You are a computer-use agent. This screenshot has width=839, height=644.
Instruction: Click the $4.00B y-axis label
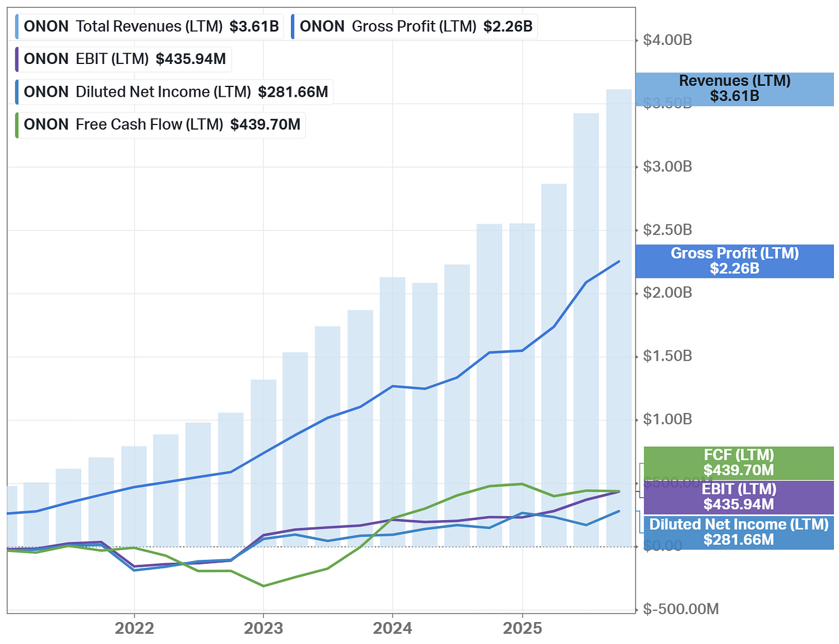tap(667, 40)
